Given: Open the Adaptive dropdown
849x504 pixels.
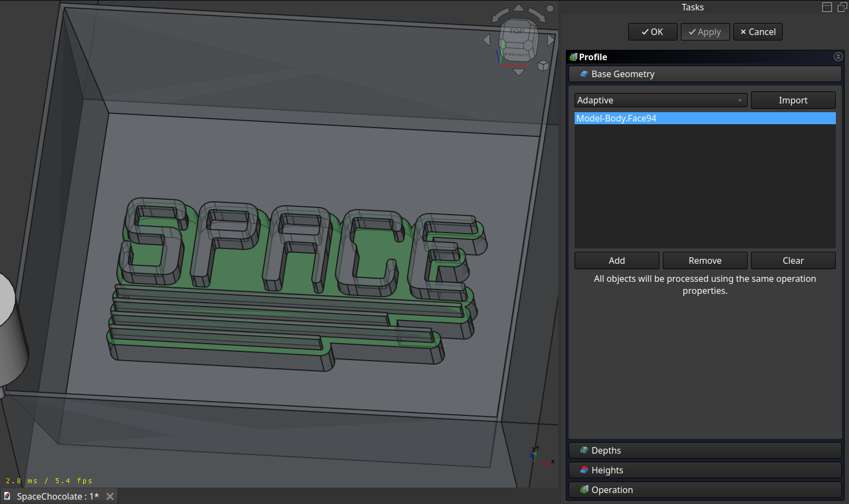Looking at the screenshot, I should click(x=661, y=100).
